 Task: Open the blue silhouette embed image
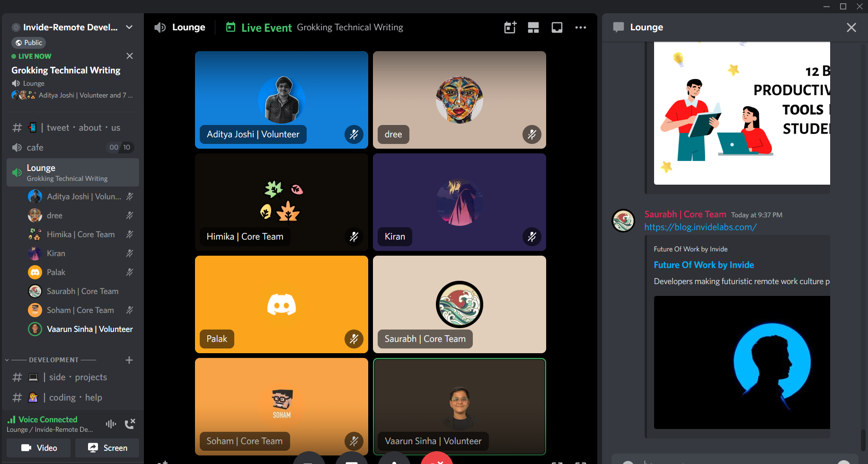(742, 362)
